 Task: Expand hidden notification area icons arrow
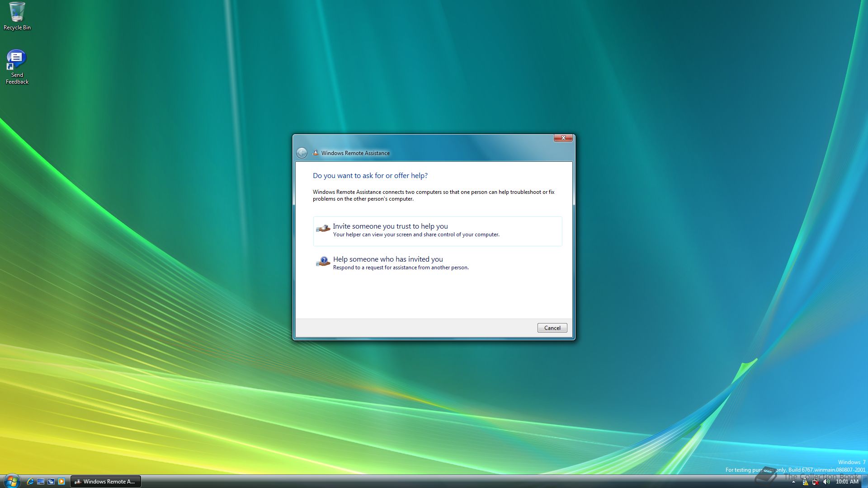tap(793, 482)
